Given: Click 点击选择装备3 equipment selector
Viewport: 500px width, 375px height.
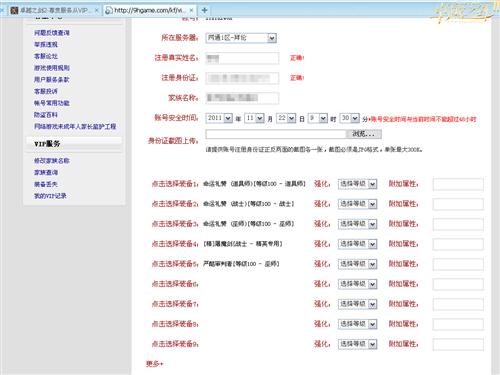Looking at the screenshot, I should click(175, 224).
